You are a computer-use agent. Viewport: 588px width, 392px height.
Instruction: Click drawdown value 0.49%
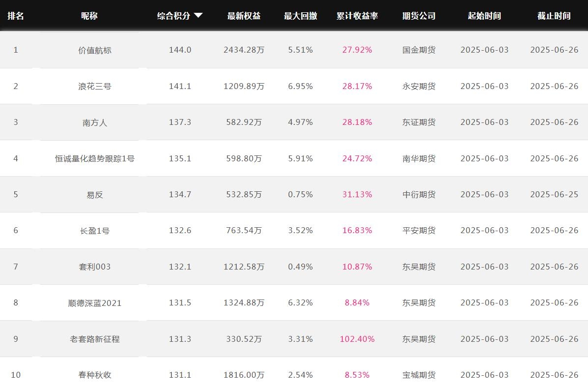pyautogui.click(x=300, y=267)
